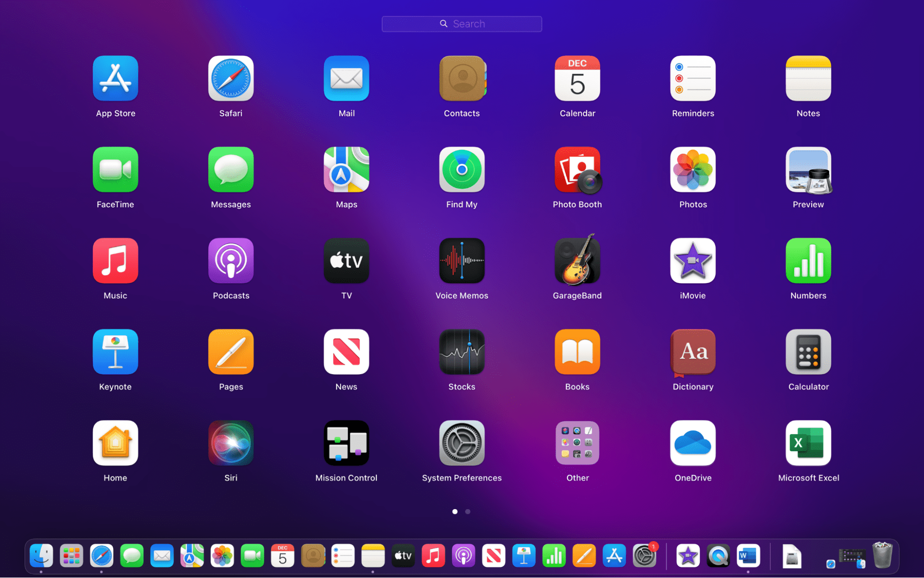The image size is (924, 578).
Task: Launch Safari from the Launchpad grid
Action: pyautogui.click(x=231, y=79)
